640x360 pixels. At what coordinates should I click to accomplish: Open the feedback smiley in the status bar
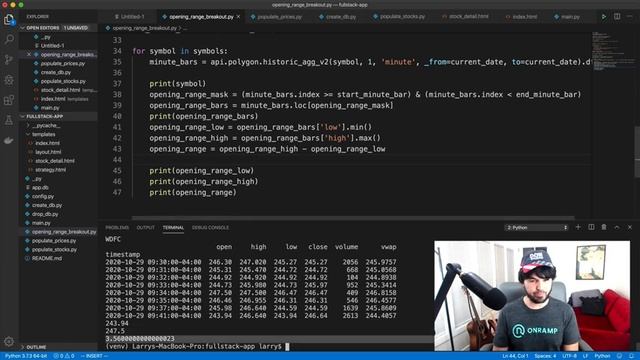pyautogui.click(x=619, y=356)
